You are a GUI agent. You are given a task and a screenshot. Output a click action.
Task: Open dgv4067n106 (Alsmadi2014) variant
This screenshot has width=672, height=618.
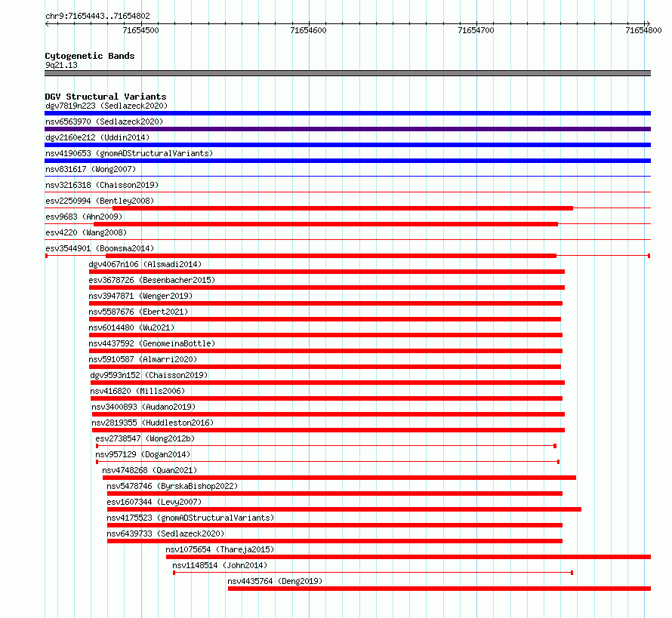point(145,264)
